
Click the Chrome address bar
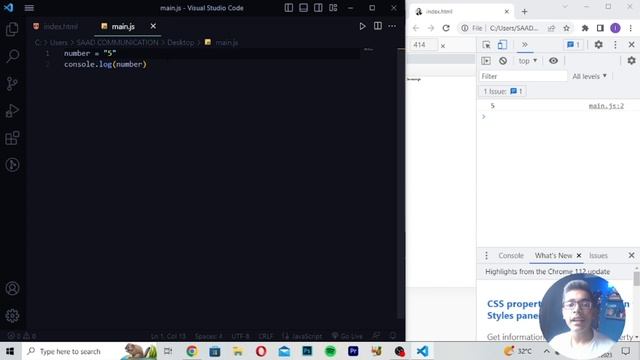click(x=514, y=28)
